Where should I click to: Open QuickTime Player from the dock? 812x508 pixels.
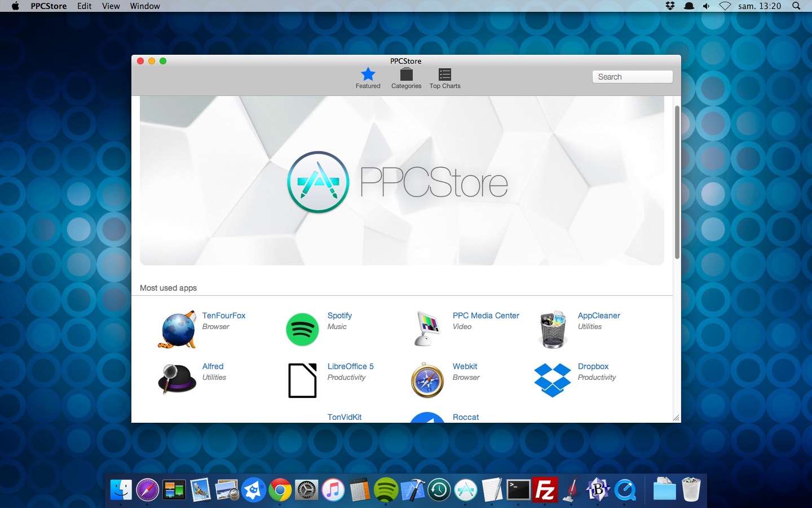[x=625, y=489]
